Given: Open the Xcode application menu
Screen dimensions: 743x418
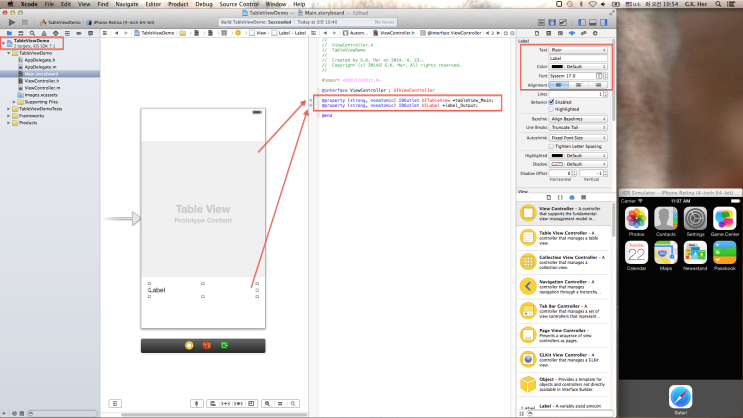Looking at the screenshot, I should pos(29,4).
